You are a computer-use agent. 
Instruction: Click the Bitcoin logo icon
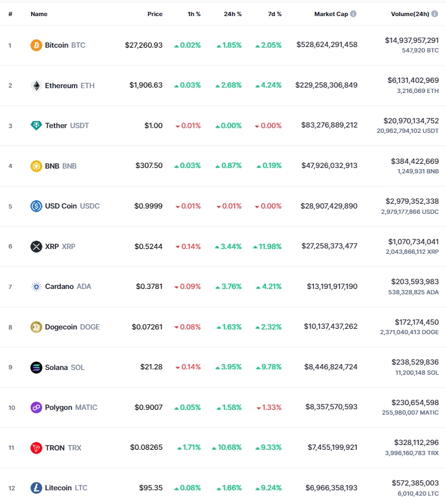coord(36,45)
